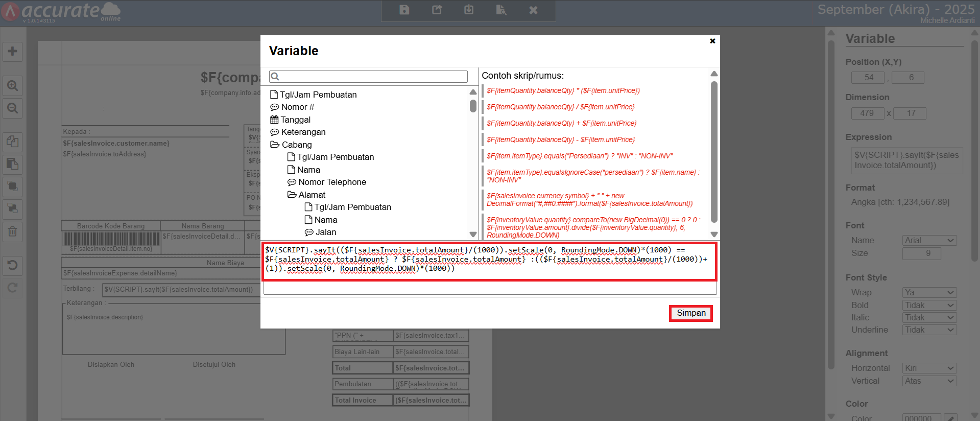Select Nomor Telephone in variable tree
This screenshot has width=980, height=421.
[332, 182]
